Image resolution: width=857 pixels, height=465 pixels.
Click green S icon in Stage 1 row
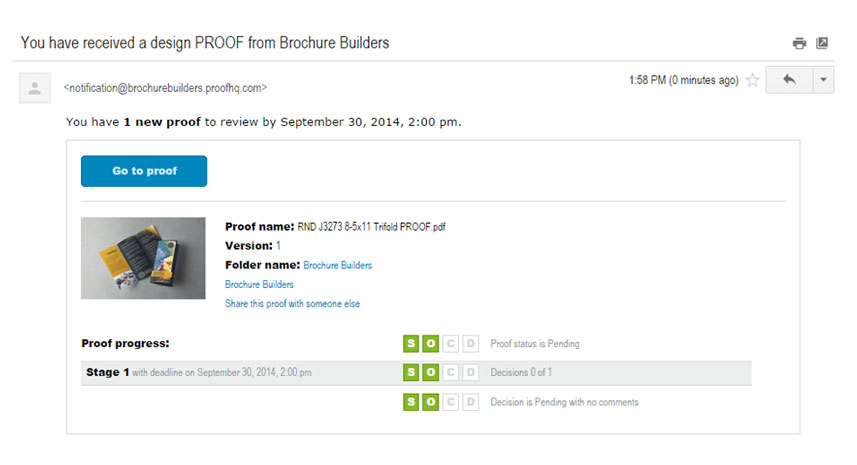point(411,373)
